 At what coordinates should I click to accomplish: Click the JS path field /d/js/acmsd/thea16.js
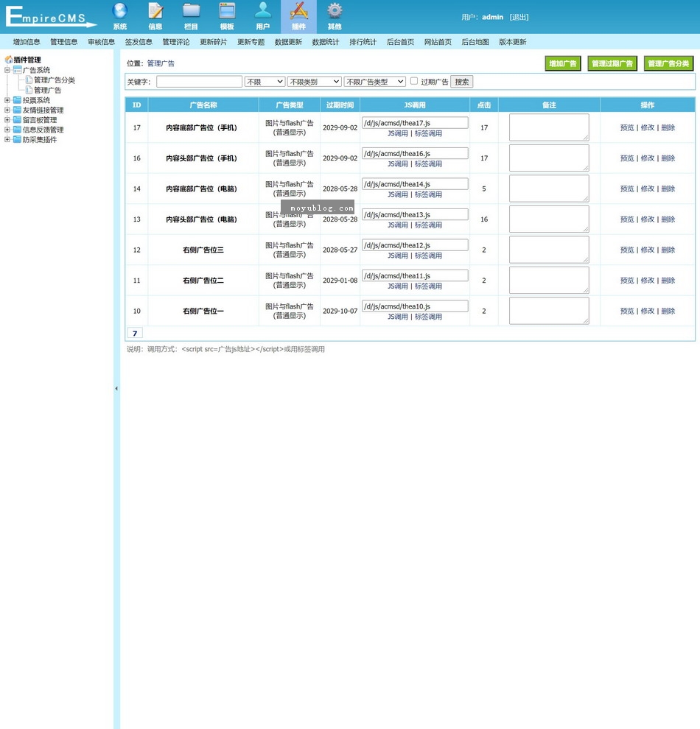coord(415,153)
